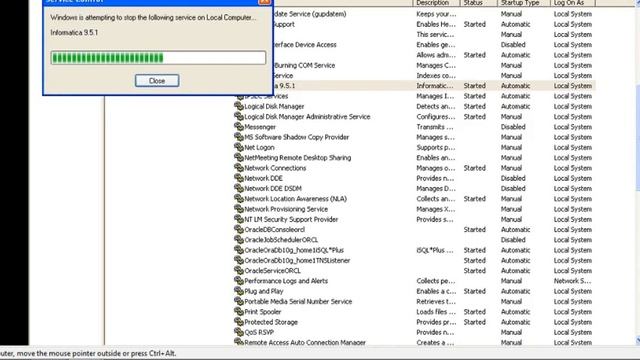This screenshot has width=640, height=360.
Task: Select the Messenger service name
Action: coord(260,127)
